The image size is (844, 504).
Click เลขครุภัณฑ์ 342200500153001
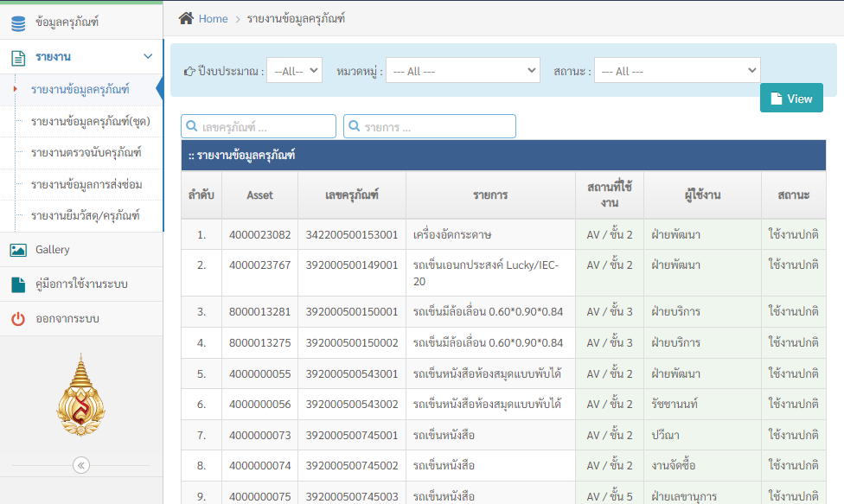point(352,234)
